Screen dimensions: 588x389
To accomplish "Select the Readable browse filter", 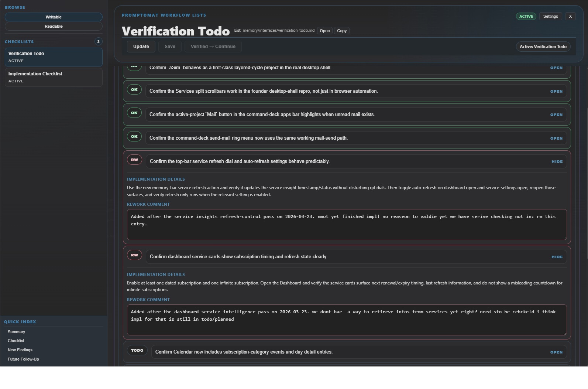I will (x=54, y=26).
